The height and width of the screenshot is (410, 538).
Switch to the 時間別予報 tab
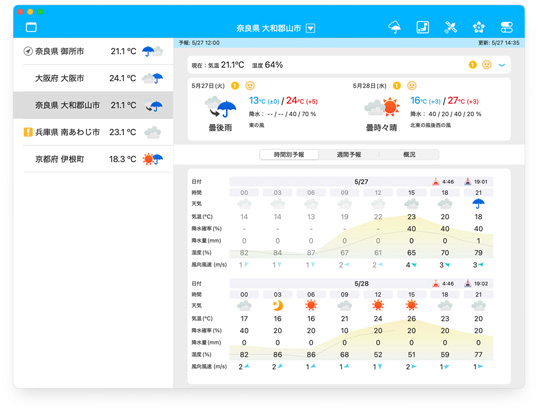coord(289,155)
